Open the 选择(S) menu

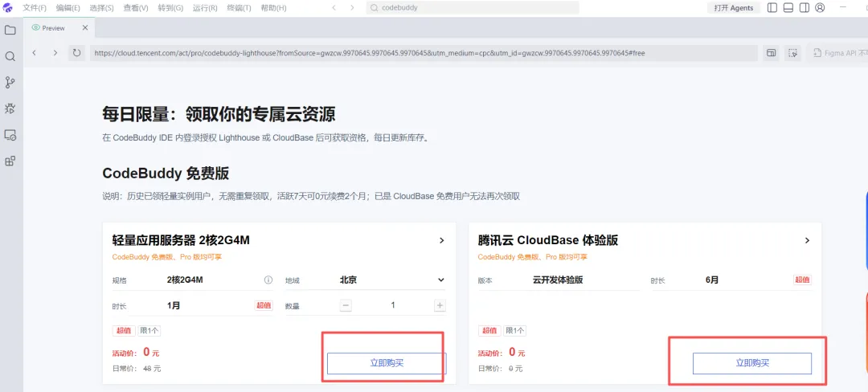pyautogui.click(x=101, y=8)
